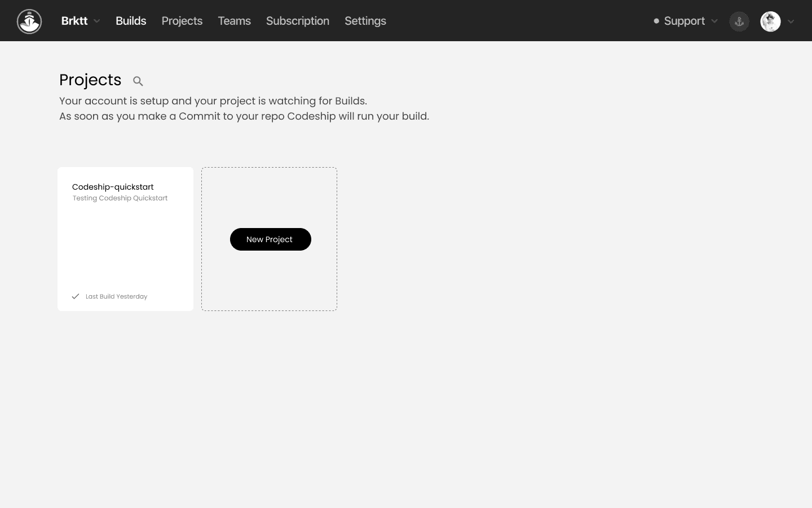Click the Support status dot
This screenshot has width=812, height=508.
656,21
